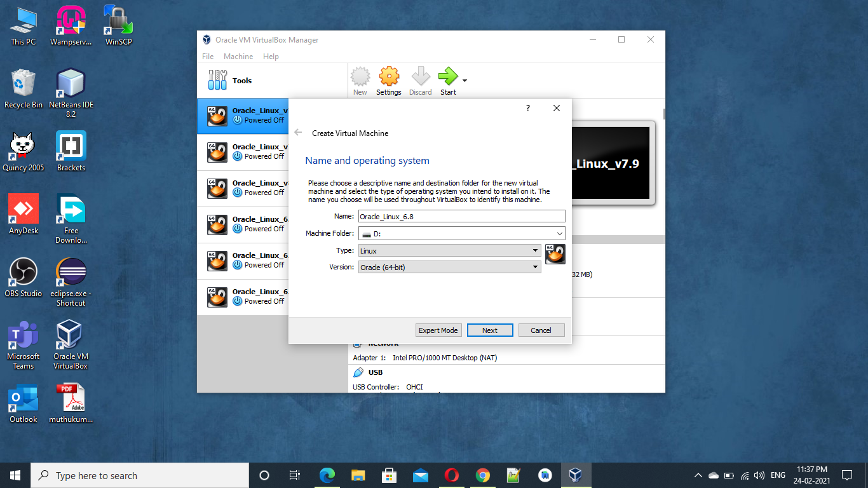This screenshot has height=488, width=868.
Task: Open the Wampserver desktop shortcut
Action: pos(71,25)
